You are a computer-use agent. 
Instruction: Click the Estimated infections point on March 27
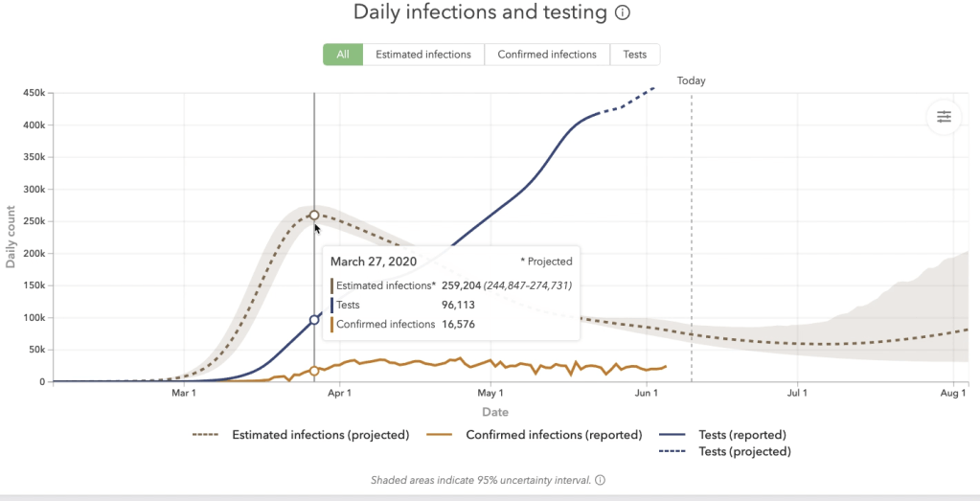(314, 215)
